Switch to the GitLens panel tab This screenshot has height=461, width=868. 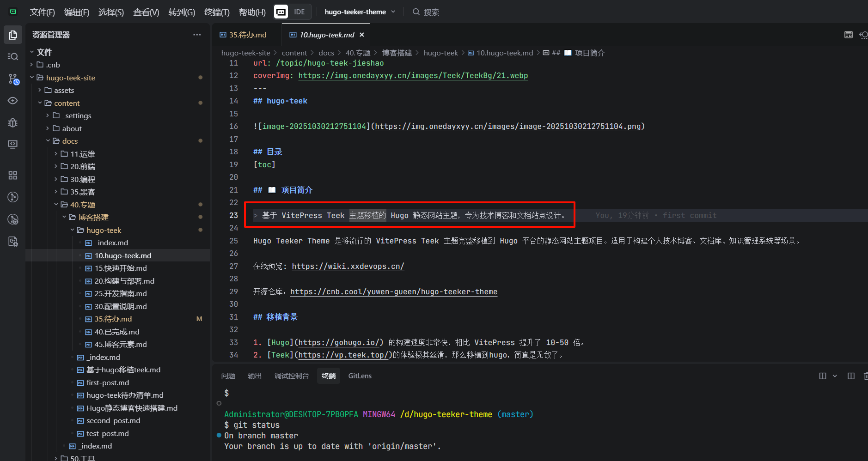click(x=360, y=376)
